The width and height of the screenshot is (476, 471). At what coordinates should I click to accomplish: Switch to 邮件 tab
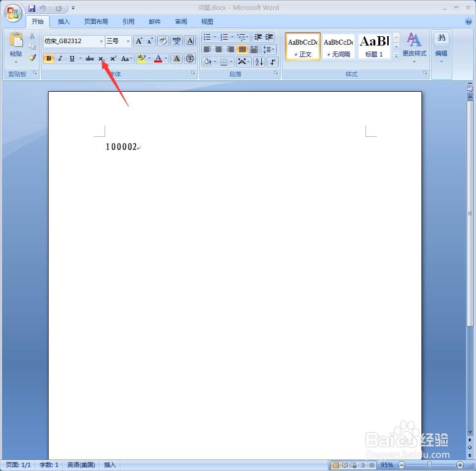(155, 21)
